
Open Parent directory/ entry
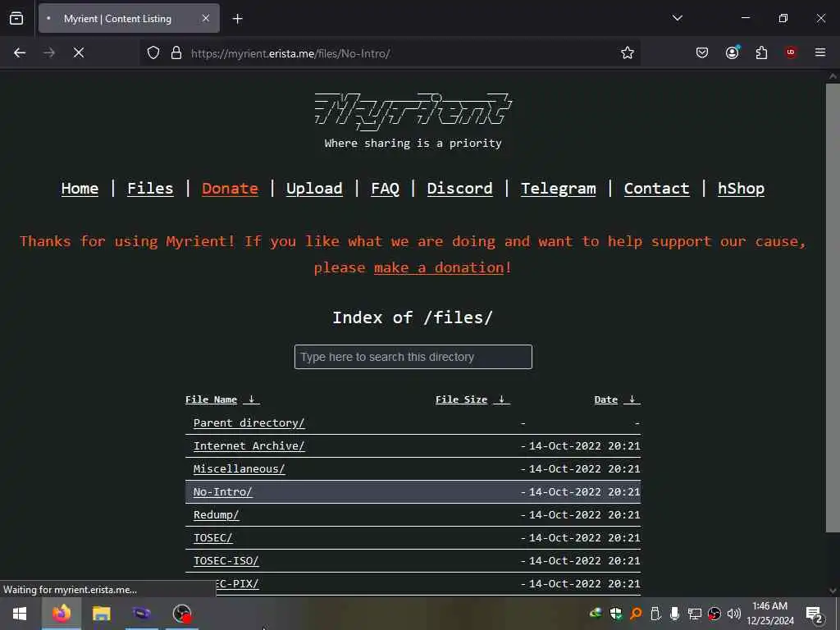coord(249,422)
